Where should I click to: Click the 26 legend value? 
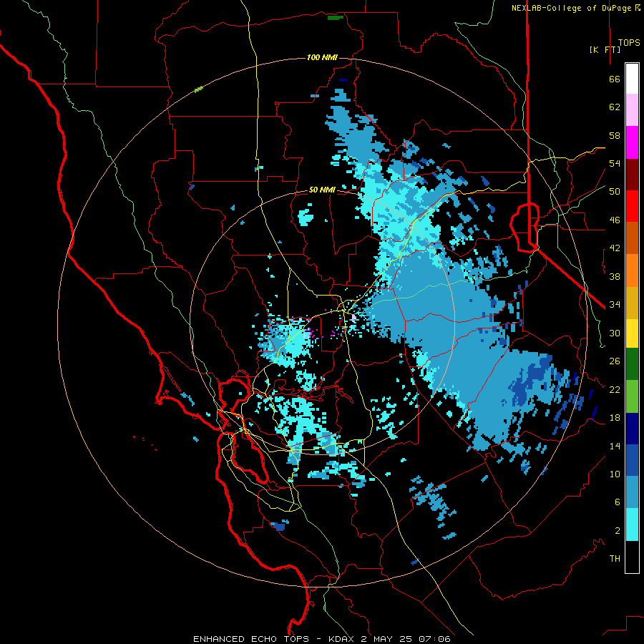point(615,361)
